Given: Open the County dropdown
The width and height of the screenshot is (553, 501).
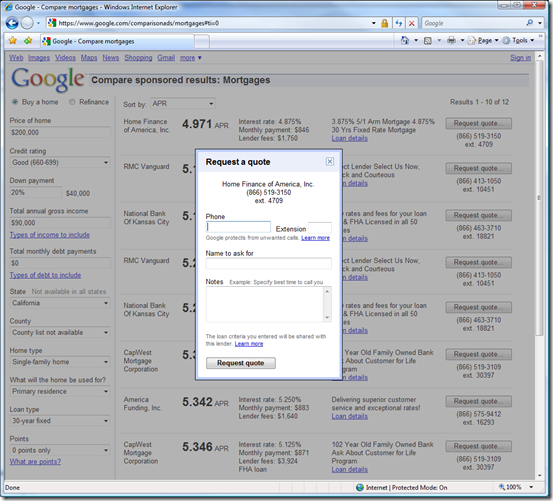Looking at the screenshot, I should (60, 332).
